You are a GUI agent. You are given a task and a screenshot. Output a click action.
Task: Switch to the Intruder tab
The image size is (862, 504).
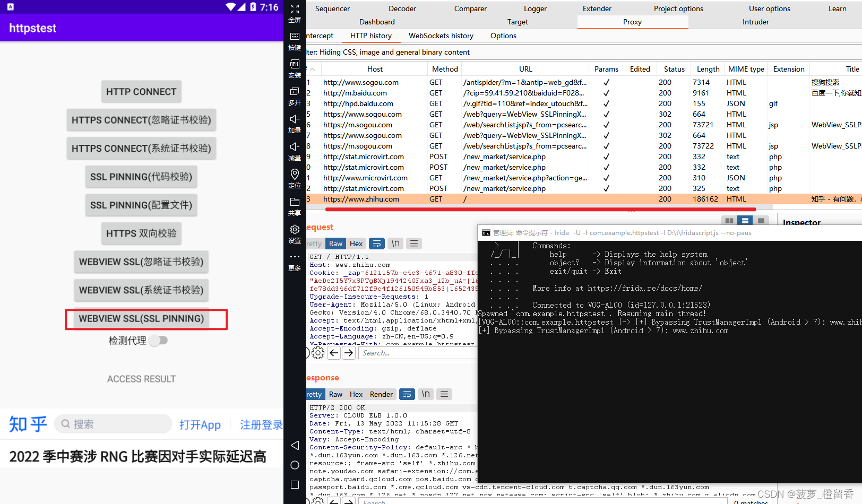[756, 22]
